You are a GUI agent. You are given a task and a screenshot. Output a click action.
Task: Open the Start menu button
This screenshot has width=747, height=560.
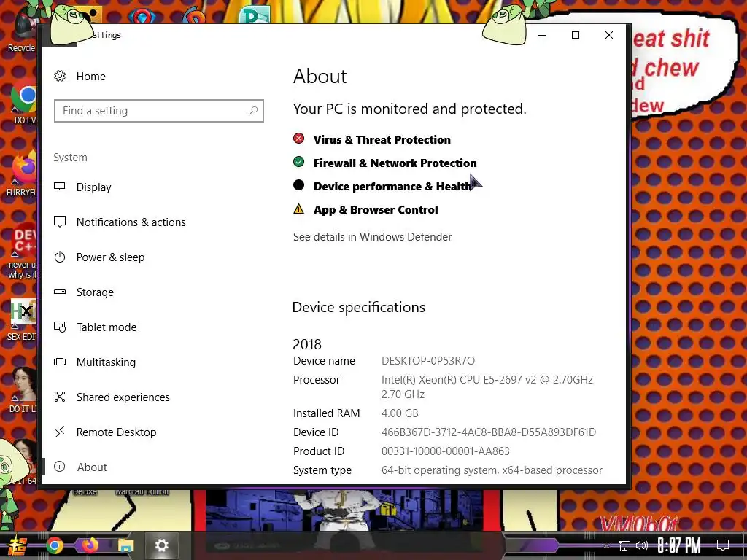[16, 545]
